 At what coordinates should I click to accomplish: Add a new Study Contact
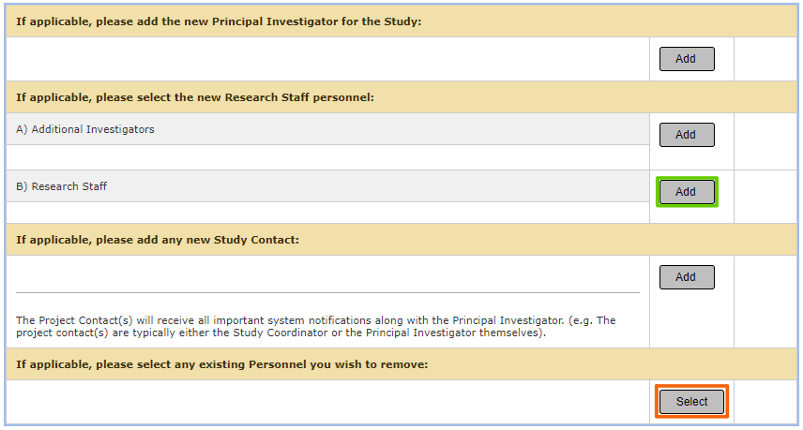[x=686, y=277]
